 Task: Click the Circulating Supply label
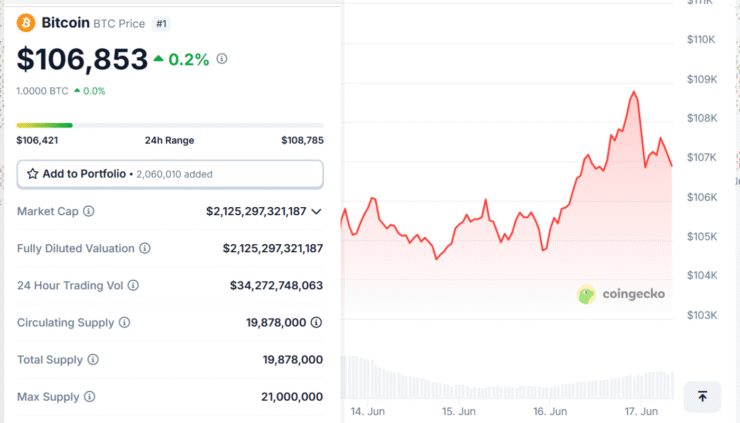coord(66,322)
